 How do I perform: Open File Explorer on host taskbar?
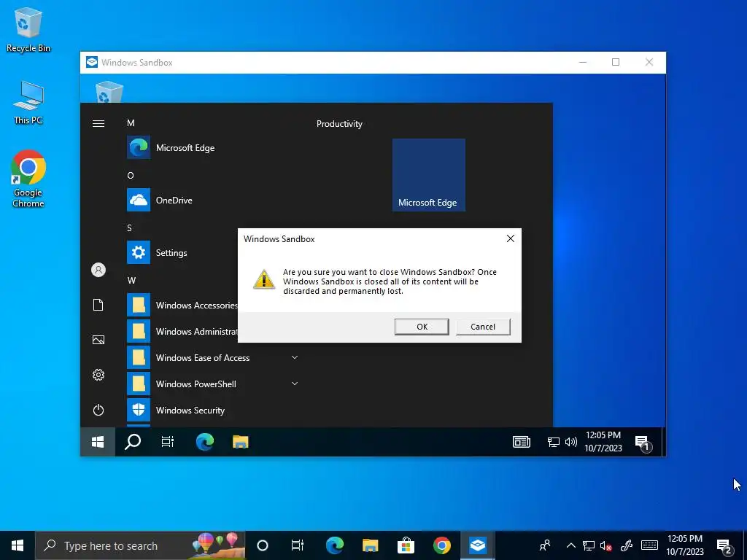(370, 545)
